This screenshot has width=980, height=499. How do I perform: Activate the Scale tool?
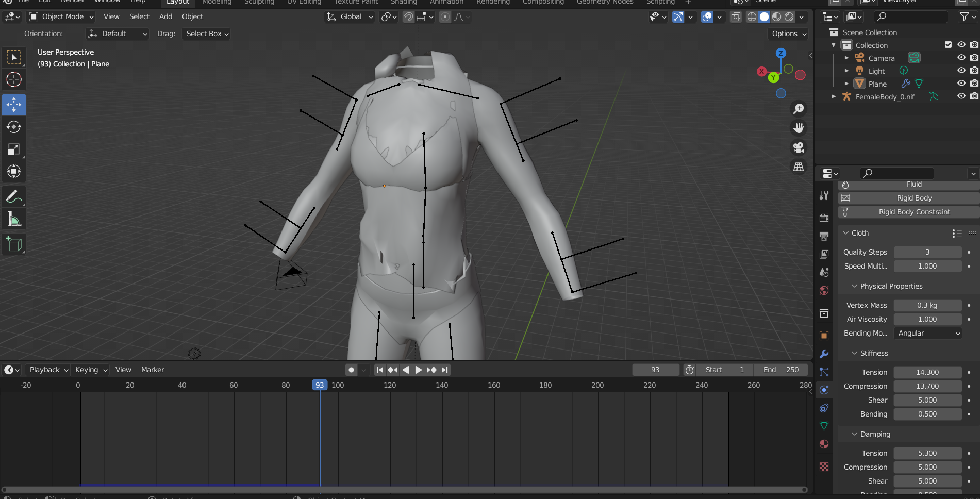tap(14, 149)
